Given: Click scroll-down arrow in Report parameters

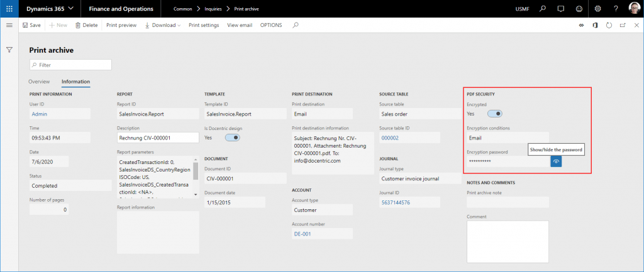Looking at the screenshot, I should 196,195.
